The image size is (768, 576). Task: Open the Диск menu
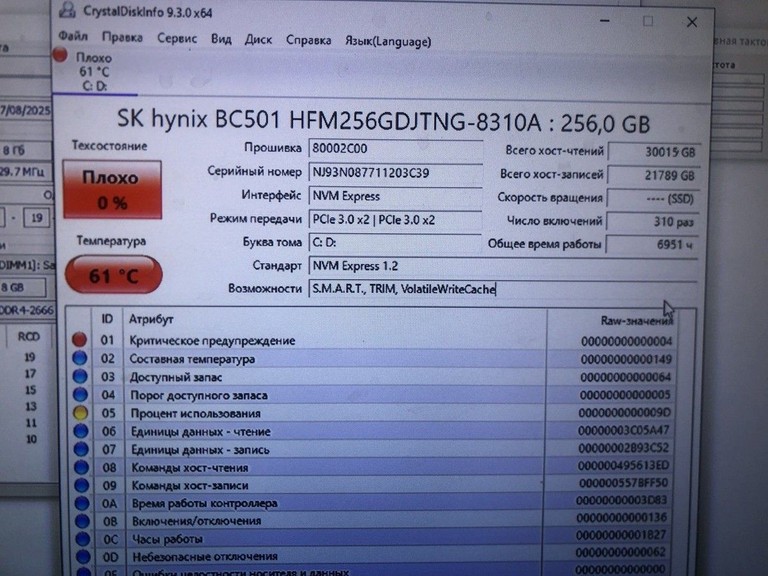[258, 40]
